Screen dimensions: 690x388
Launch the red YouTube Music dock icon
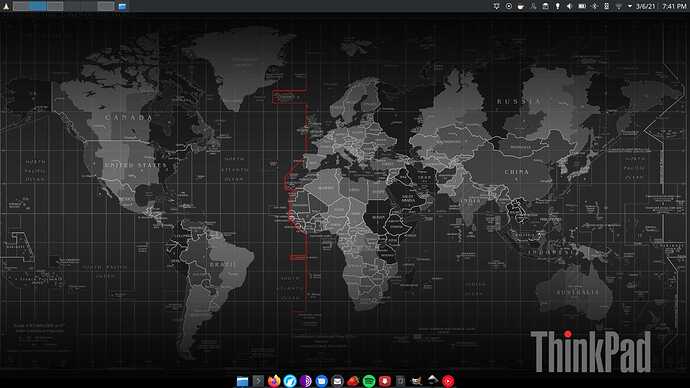pos(448,381)
